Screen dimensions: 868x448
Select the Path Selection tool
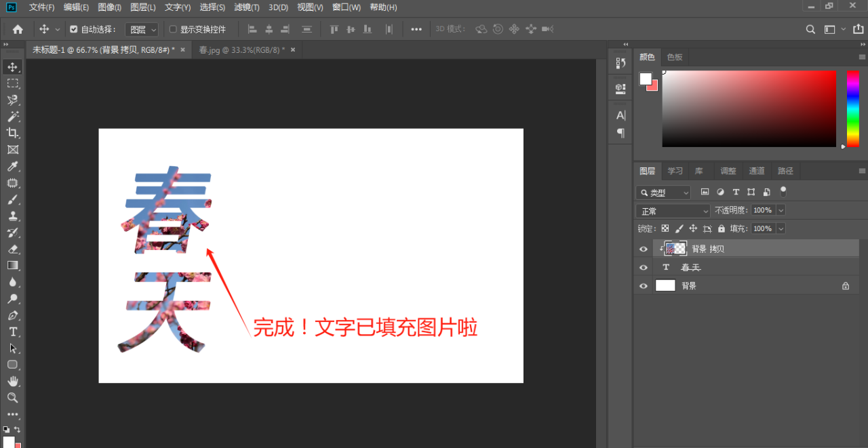[12, 348]
